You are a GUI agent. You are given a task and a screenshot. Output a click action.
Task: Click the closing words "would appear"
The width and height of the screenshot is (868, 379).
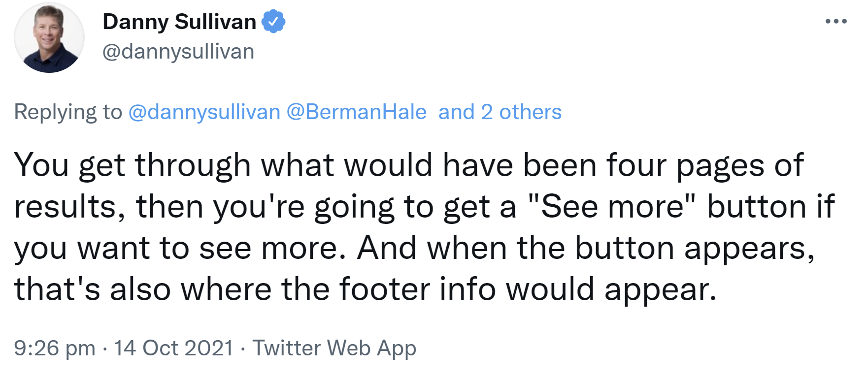click(x=611, y=289)
